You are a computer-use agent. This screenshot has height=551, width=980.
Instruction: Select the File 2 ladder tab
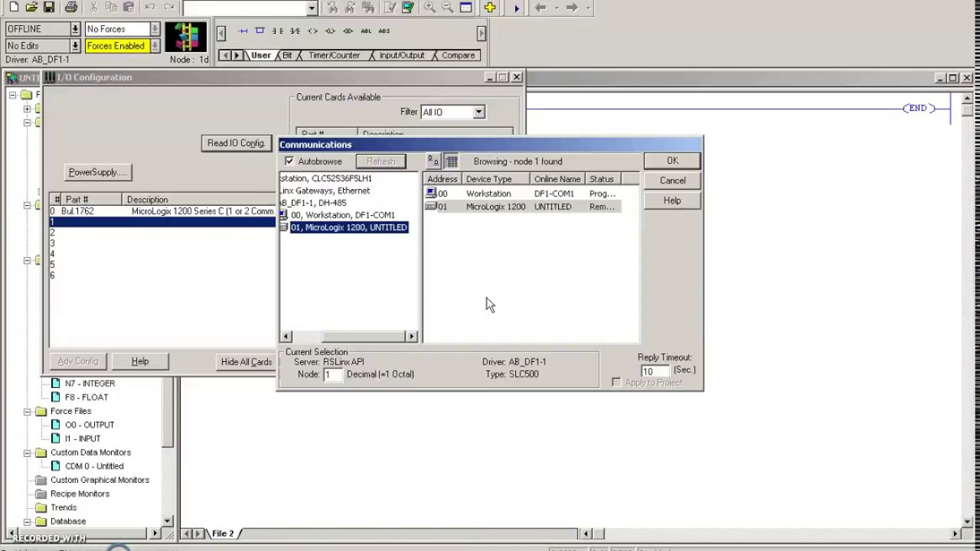(223, 533)
